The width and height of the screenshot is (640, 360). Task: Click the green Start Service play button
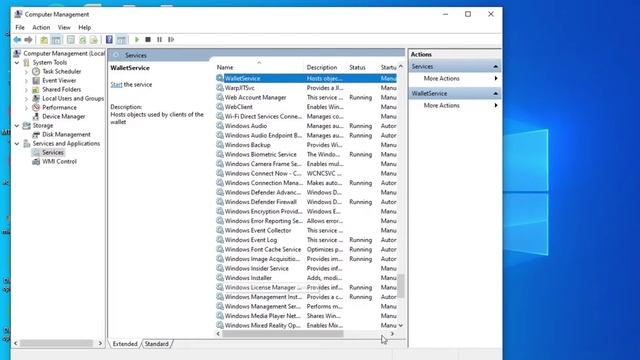click(137, 40)
